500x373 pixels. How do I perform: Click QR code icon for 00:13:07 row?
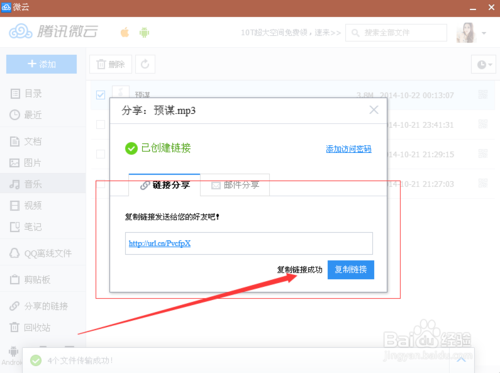[483, 94]
